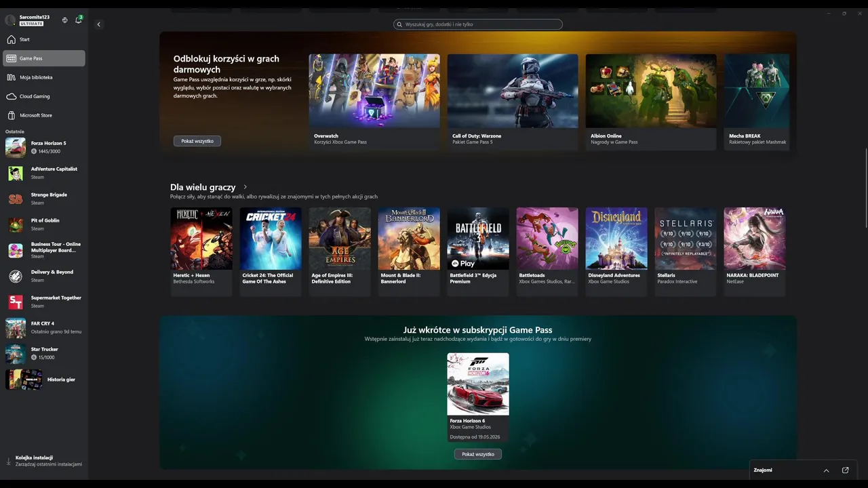Click the 1445/3000 gamerscore under Forza Horizon 5

click(x=45, y=151)
